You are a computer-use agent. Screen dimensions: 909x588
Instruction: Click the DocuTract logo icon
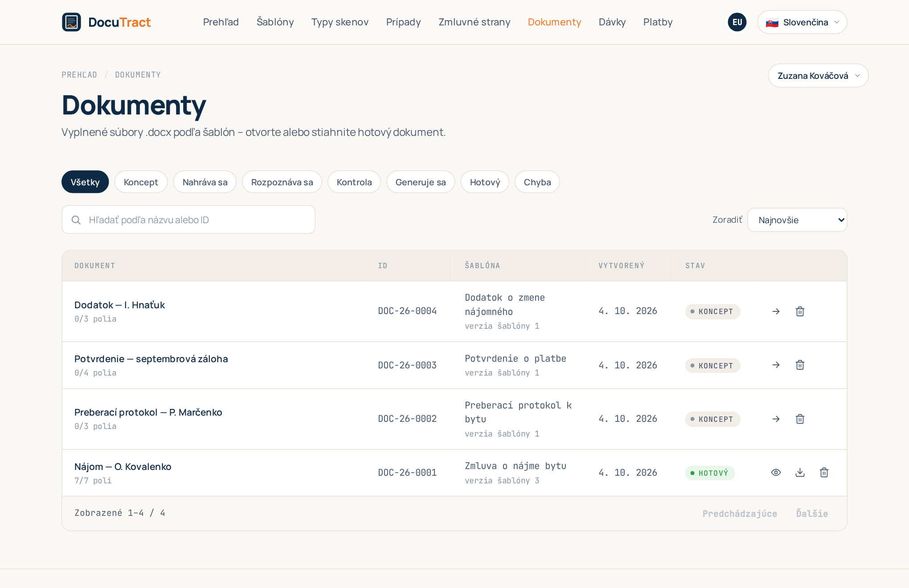coord(71,22)
